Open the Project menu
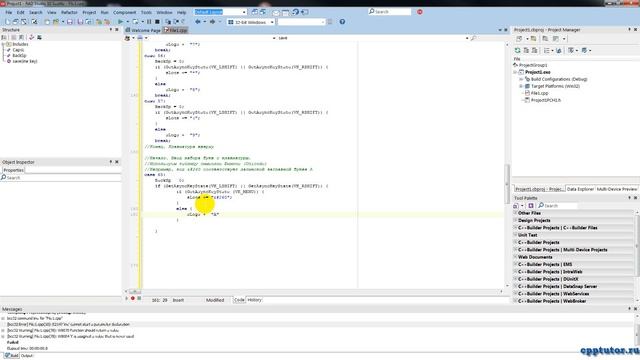 click(x=89, y=13)
